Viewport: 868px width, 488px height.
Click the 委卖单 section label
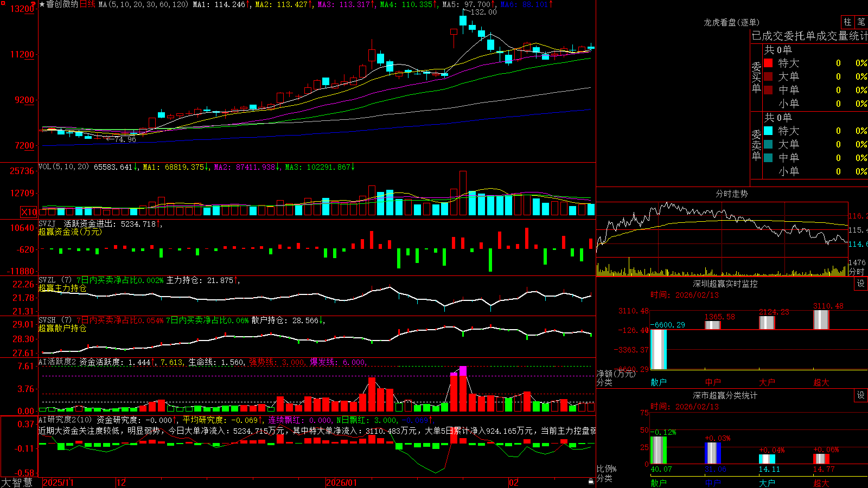pos(756,145)
